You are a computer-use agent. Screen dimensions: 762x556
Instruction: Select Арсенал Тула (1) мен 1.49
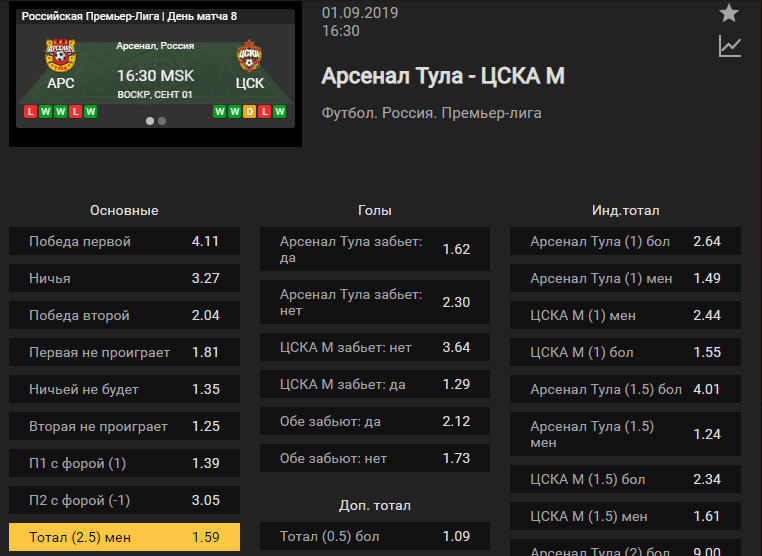[x=625, y=278]
